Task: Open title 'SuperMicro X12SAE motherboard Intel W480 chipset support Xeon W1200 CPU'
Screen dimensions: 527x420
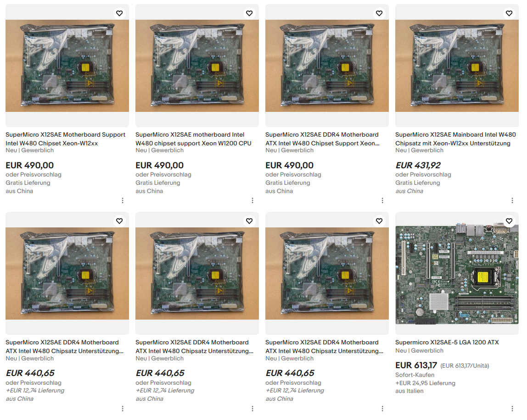Action: [194, 138]
